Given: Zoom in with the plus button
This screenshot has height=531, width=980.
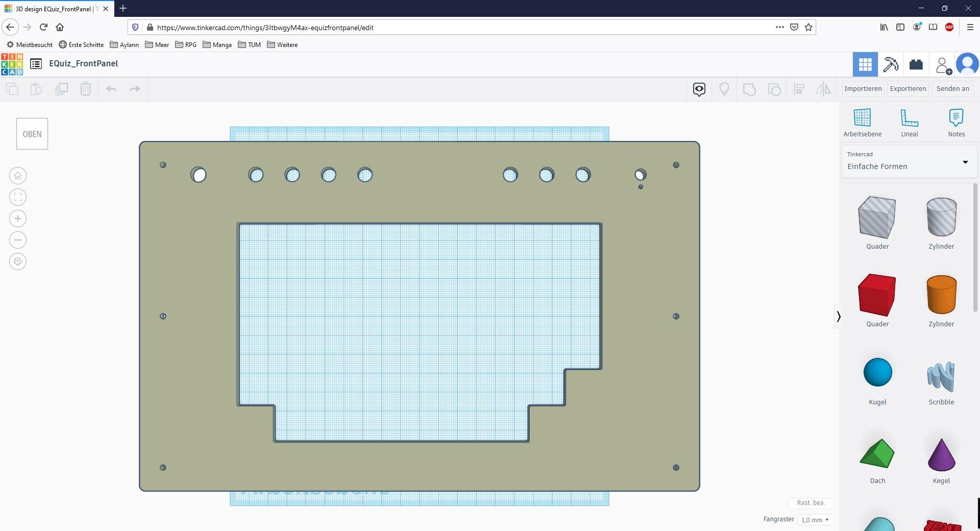Looking at the screenshot, I should pyautogui.click(x=18, y=219).
